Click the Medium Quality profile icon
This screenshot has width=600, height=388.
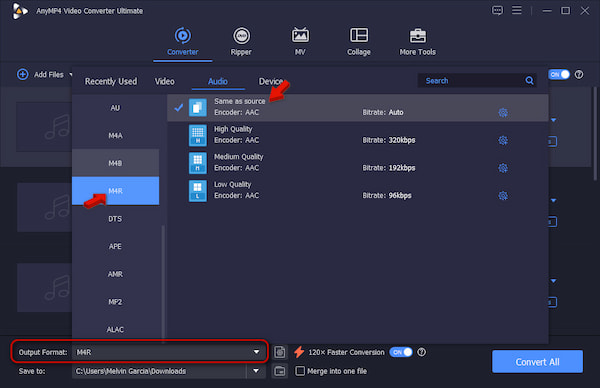pos(197,163)
